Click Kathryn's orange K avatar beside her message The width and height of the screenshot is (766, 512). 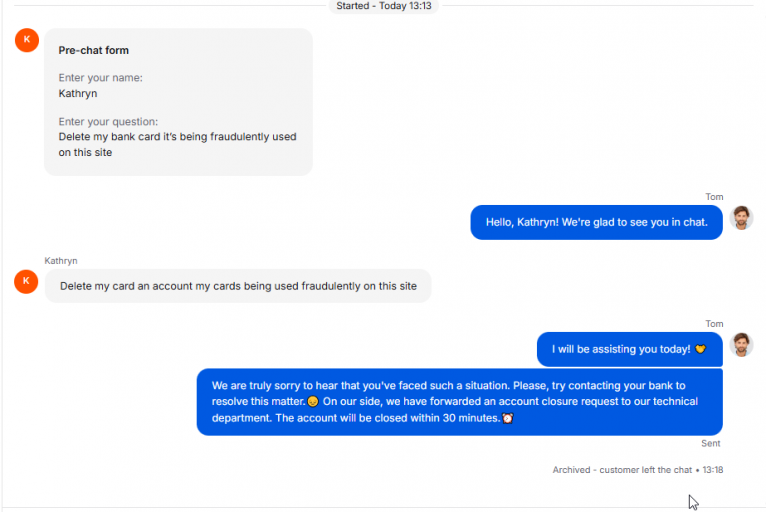pyautogui.click(x=26, y=281)
